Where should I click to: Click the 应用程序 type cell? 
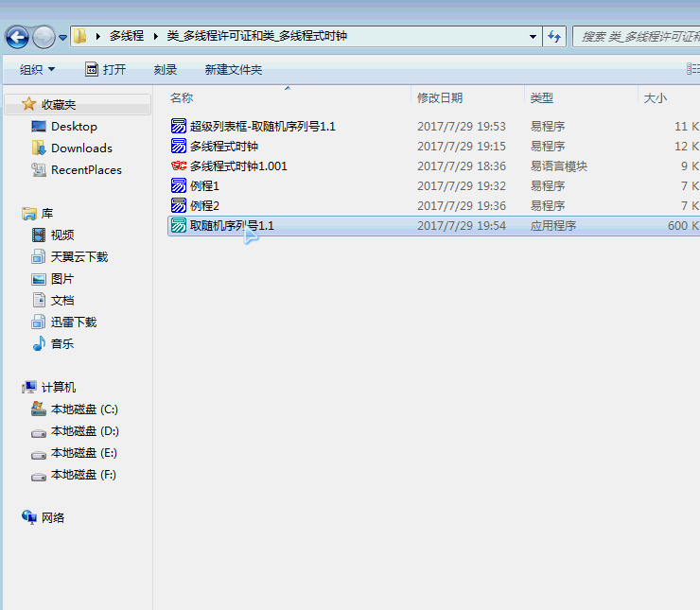click(x=553, y=226)
